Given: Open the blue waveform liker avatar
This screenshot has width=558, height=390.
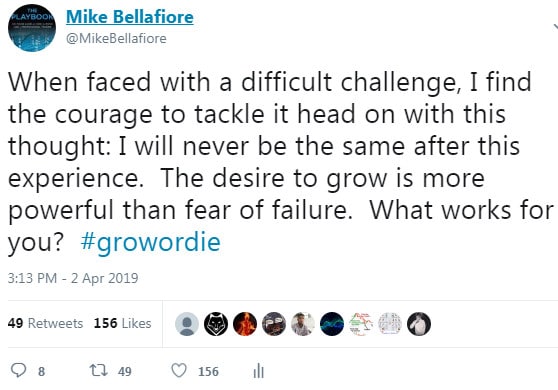Looking at the screenshot, I should coord(332,324).
